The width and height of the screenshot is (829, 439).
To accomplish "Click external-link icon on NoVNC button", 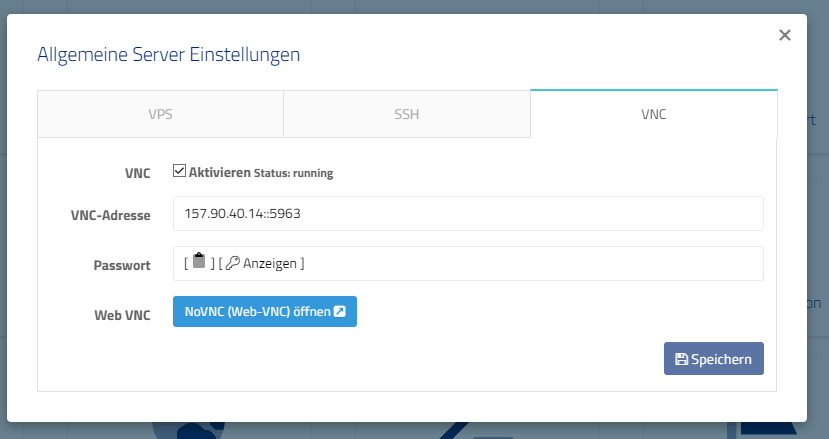I will pyautogui.click(x=340, y=312).
